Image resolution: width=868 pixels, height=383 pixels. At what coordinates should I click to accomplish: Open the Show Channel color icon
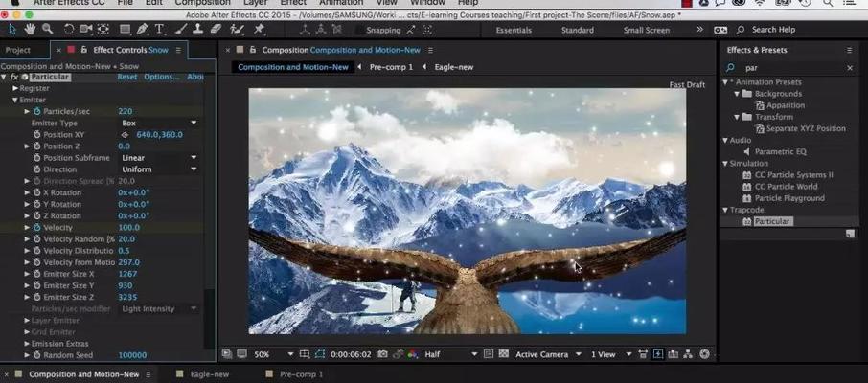point(412,354)
